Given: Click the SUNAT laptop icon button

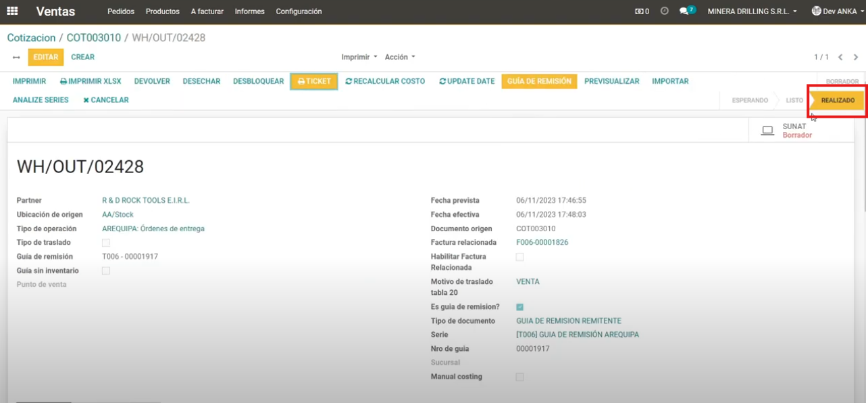Looking at the screenshot, I should point(767,131).
